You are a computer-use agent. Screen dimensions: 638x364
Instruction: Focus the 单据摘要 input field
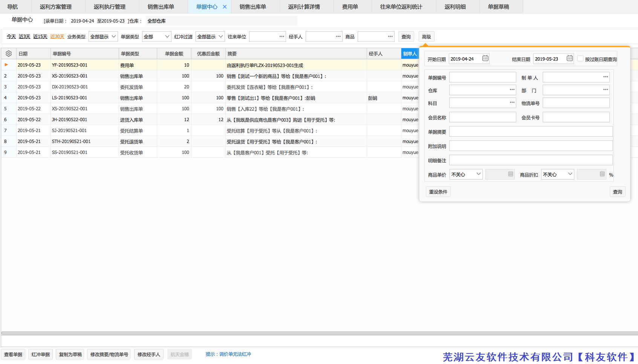tap(531, 131)
